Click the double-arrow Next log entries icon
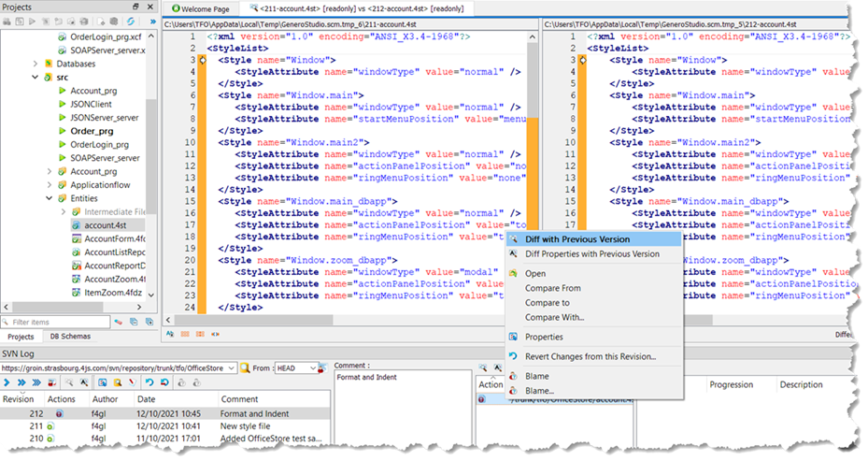This screenshot has width=868, height=461. pos(21,382)
